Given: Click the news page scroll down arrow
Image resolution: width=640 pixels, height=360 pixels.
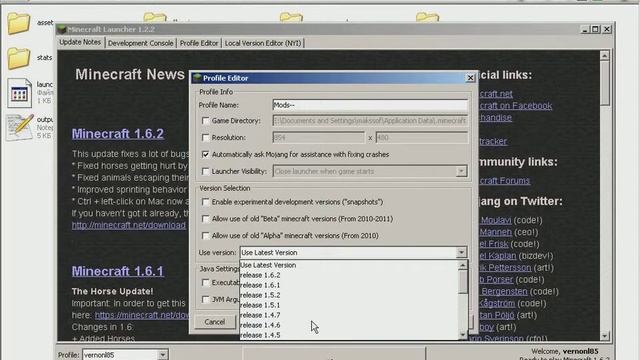Looking at the screenshot, I should tap(605, 336).
